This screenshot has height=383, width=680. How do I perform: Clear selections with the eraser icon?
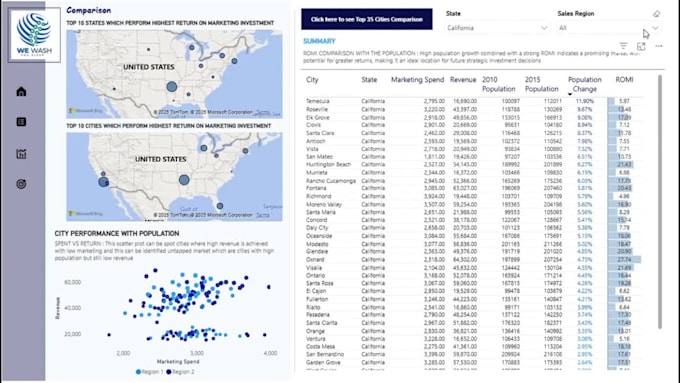coord(657,14)
